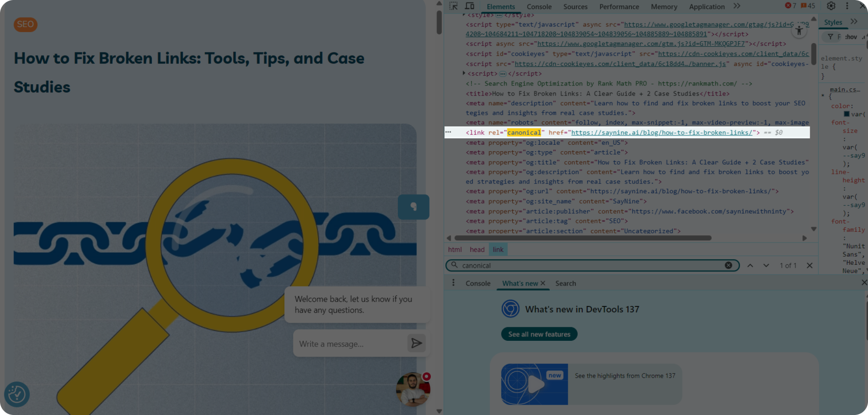Switch to the Performance tab
Screen dimensions: 868x415
pyautogui.click(x=619, y=7)
